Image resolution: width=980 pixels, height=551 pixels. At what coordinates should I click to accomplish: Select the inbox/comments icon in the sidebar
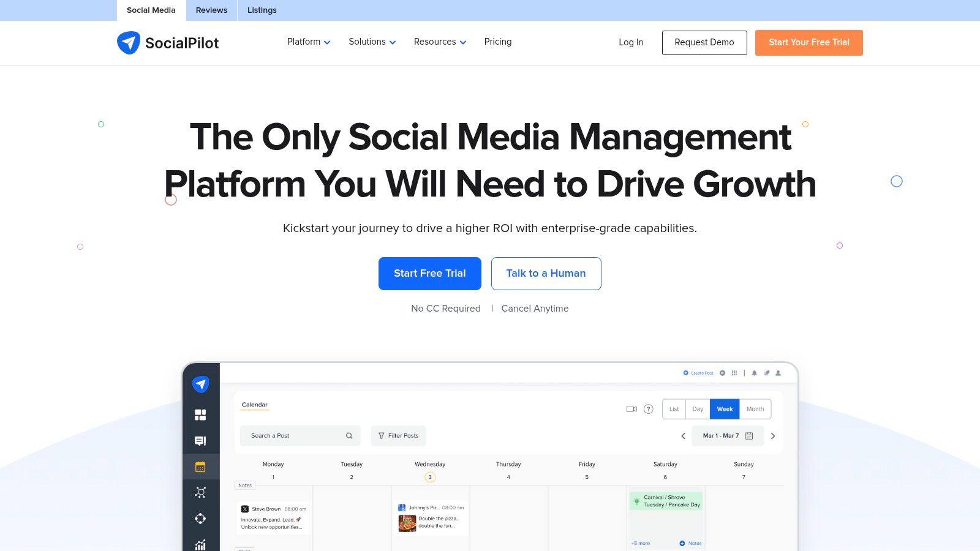click(200, 440)
